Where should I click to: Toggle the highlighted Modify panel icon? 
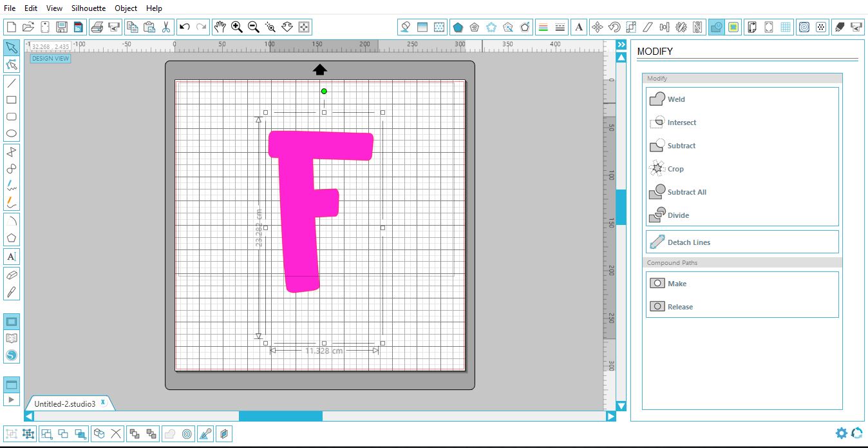pyautogui.click(x=715, y=27)
